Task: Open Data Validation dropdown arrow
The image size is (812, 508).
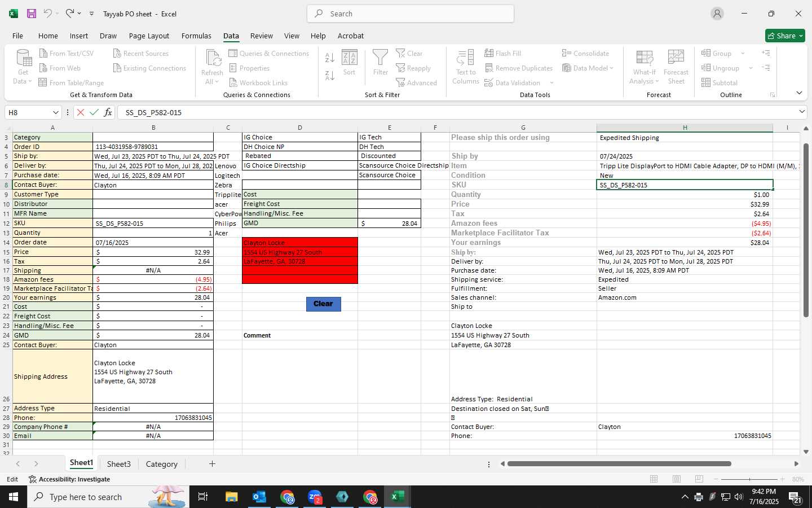Action: coord(551,83)
